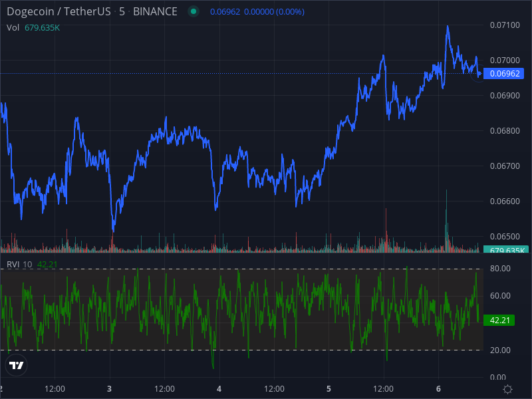Click date label 6 on time axis
Viewport: 532px width, 399px height.
coord(438,389)
